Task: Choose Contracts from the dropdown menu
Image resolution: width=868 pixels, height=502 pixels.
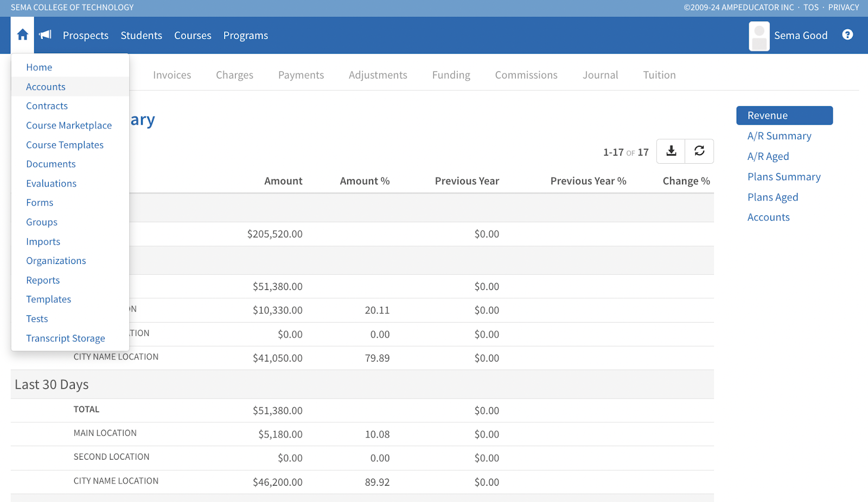Action: (70, 106)
